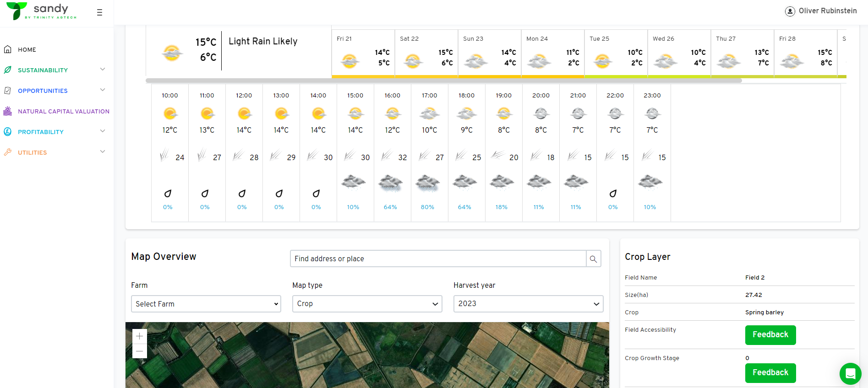Open Profitability menu item
The image size is (868, 388).
tap(41, 132)
